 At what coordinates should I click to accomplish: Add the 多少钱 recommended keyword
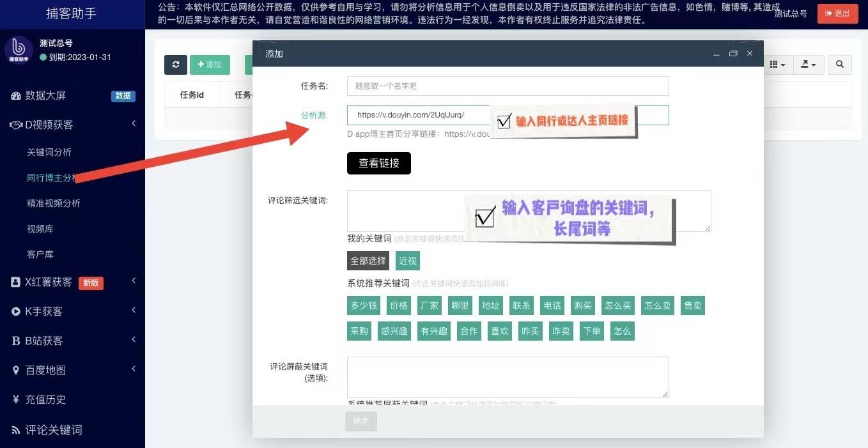[x=364, y=305]
